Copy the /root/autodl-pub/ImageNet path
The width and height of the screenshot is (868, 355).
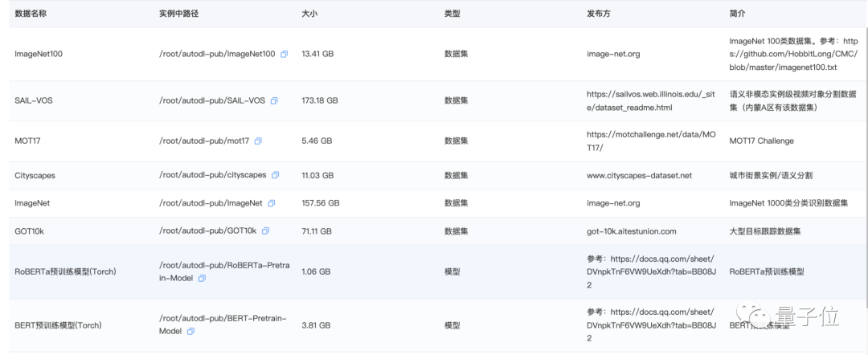pyautogui.click(x=271, y=203)
